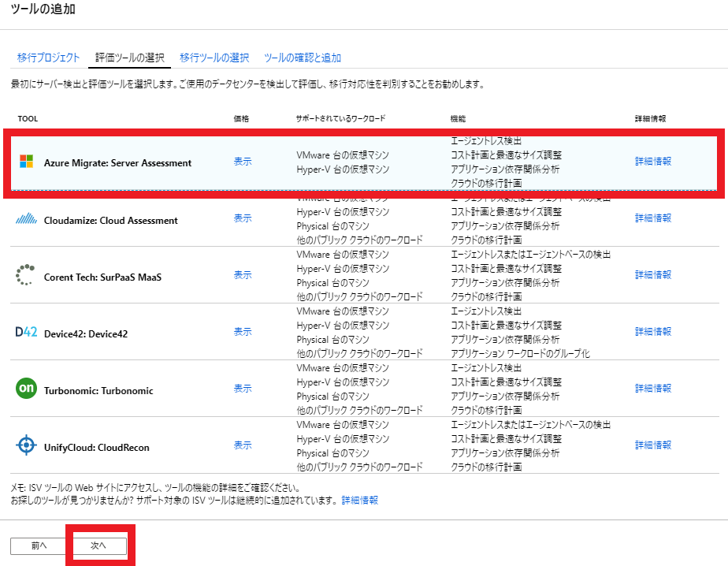Click the Cloudamize logo icon
728x566 pixels.
pos(26,219)
